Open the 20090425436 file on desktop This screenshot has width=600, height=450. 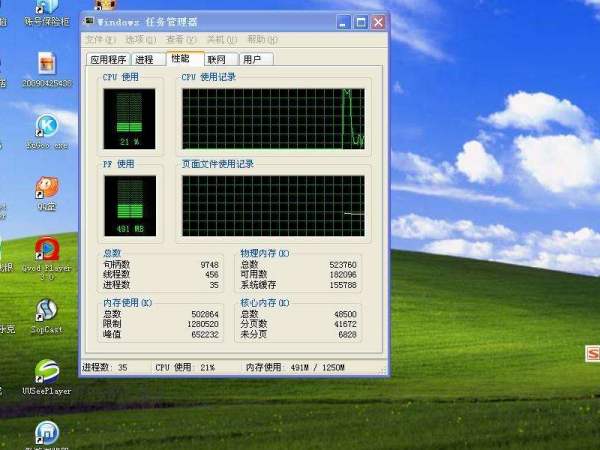tap(46, 65)
